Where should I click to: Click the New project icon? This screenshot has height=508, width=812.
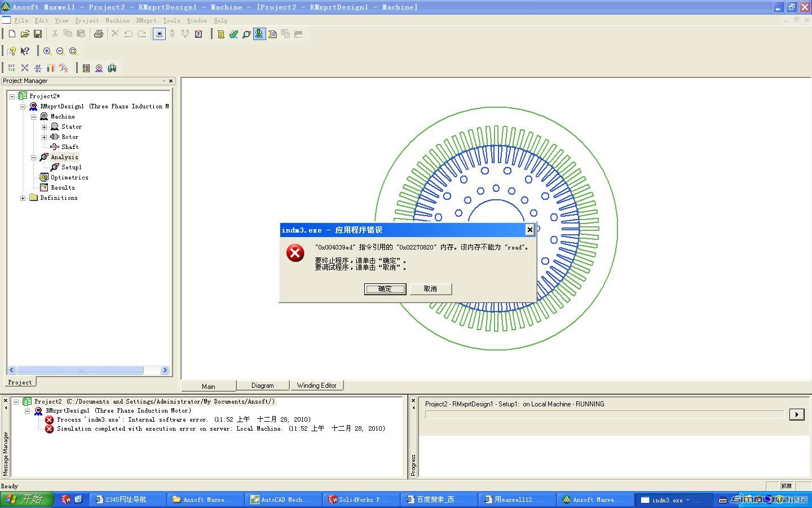(12, 34)
